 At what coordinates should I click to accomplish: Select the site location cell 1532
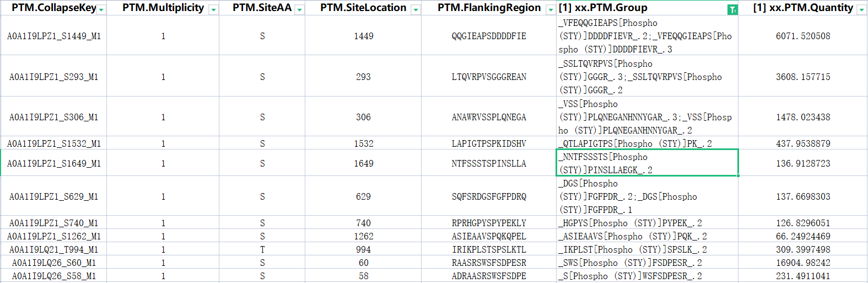pyautogui.click(x=363, y=143)
